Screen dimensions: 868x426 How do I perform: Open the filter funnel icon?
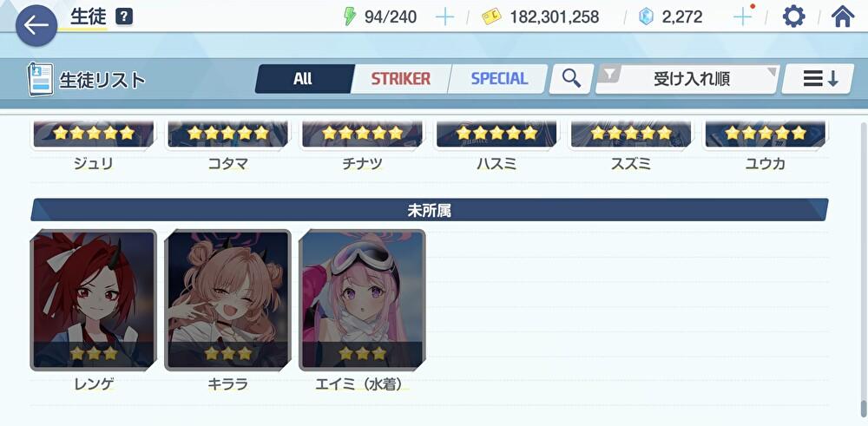click(609, 74)
